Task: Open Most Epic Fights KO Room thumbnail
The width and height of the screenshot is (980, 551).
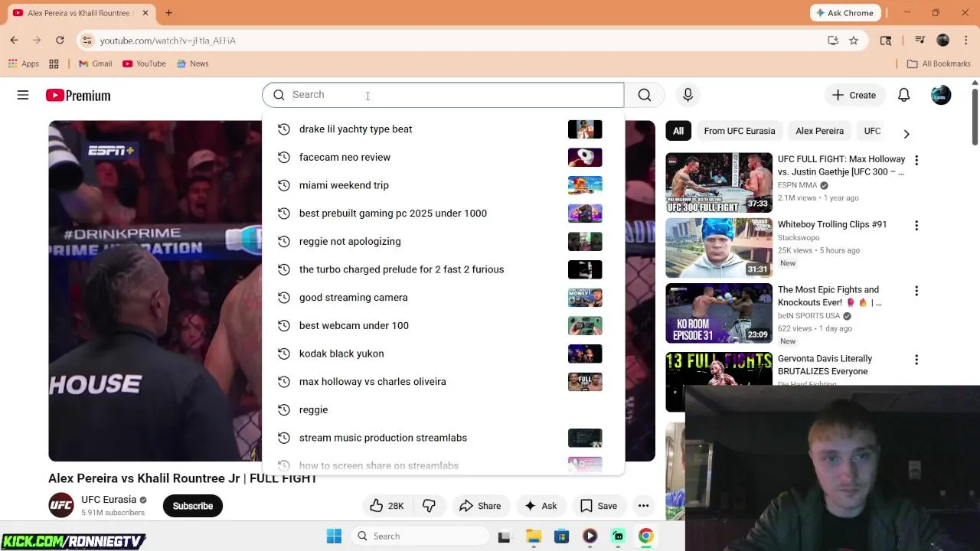Action: pyautogui.click(x=719, y=313)
